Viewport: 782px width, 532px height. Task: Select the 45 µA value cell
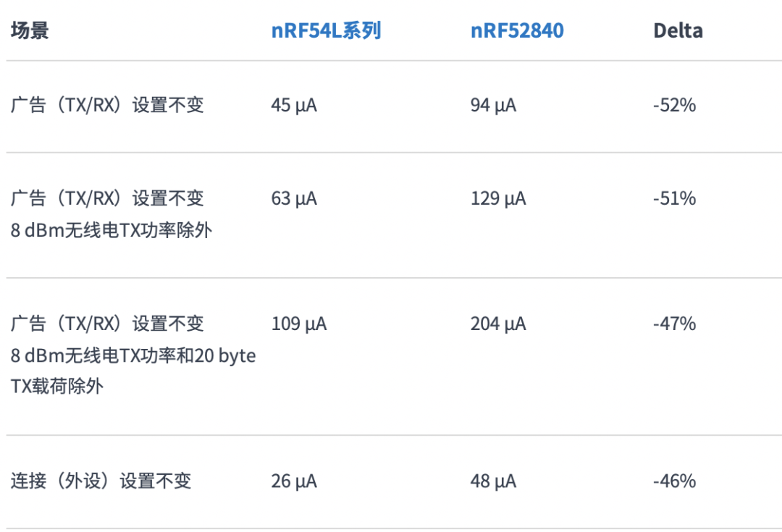[x=294, y=106]
